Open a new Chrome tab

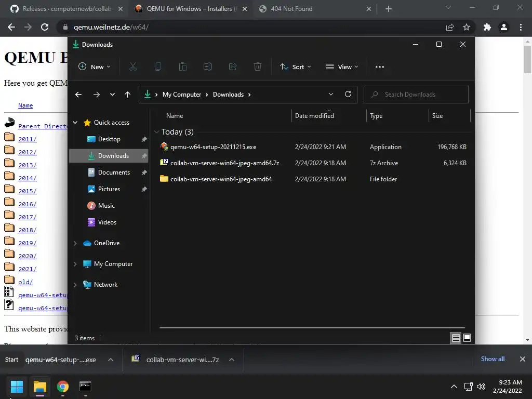click(389, 9)
